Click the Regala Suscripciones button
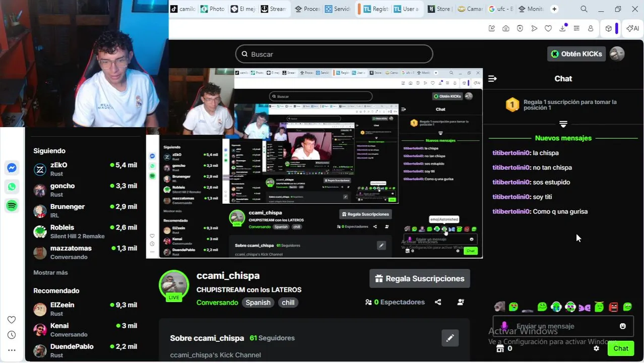This screenshot has height=363, width=644. pos(420,278)
